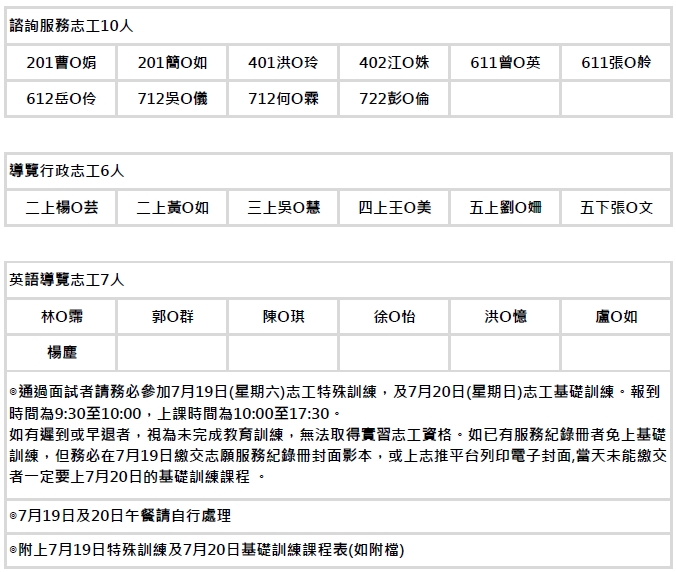Select the cell 611曾O英
The height and width of the screenshot is (572, 676).
(505, 63)
